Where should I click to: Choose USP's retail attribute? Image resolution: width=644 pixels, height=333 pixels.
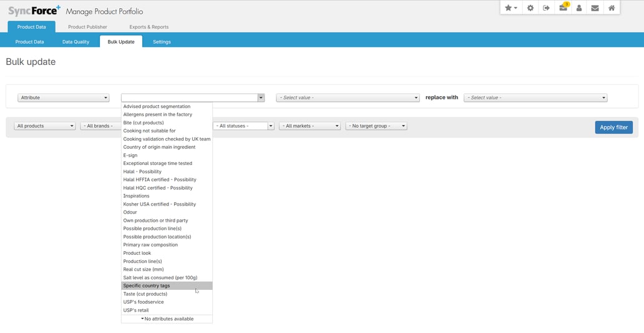pos(167,310)
